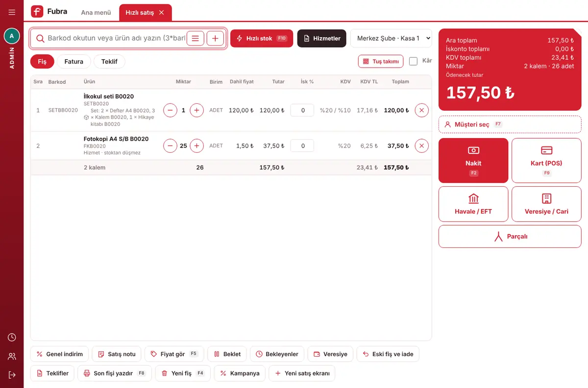Open Kampanya
Screen dimensions: 588x388
tap(240, 373)
